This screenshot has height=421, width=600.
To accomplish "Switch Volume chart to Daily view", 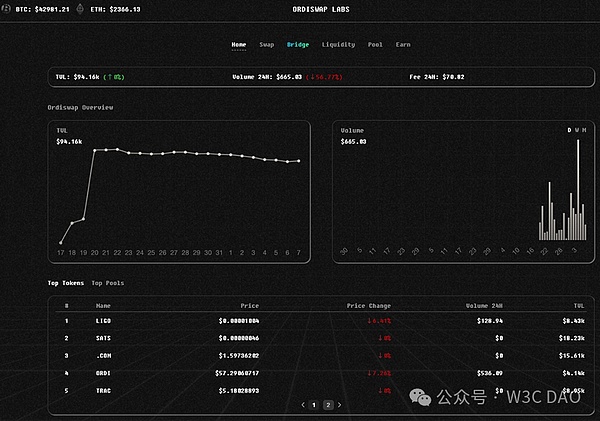I will point(570,130).
